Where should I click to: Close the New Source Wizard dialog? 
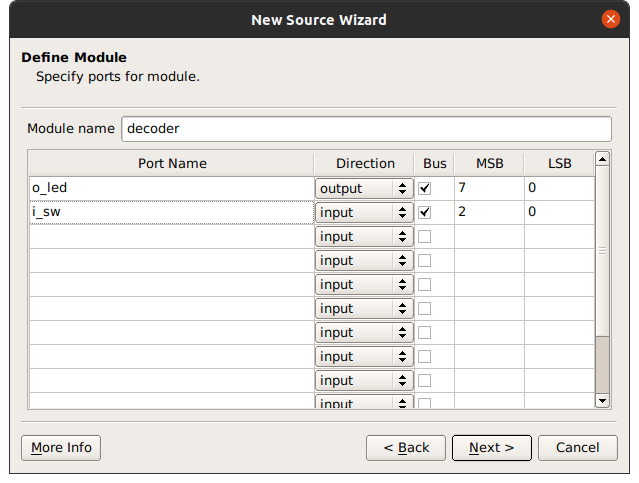(x=610, y=19)
